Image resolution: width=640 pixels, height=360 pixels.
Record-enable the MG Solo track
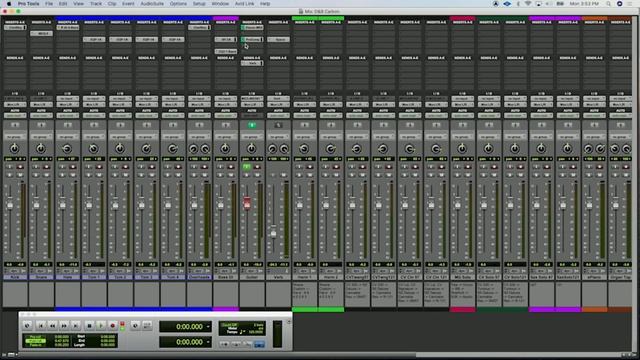click(468, 167)
